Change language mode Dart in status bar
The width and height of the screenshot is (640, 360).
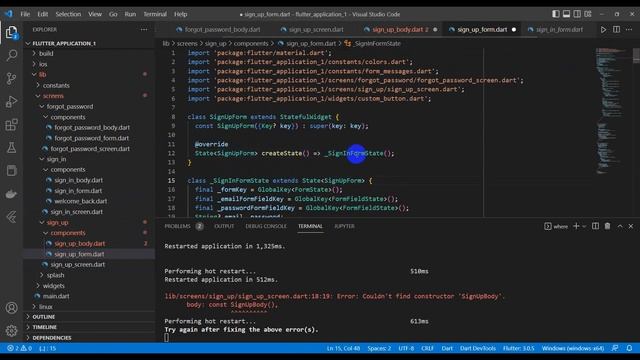pos(447,348)
